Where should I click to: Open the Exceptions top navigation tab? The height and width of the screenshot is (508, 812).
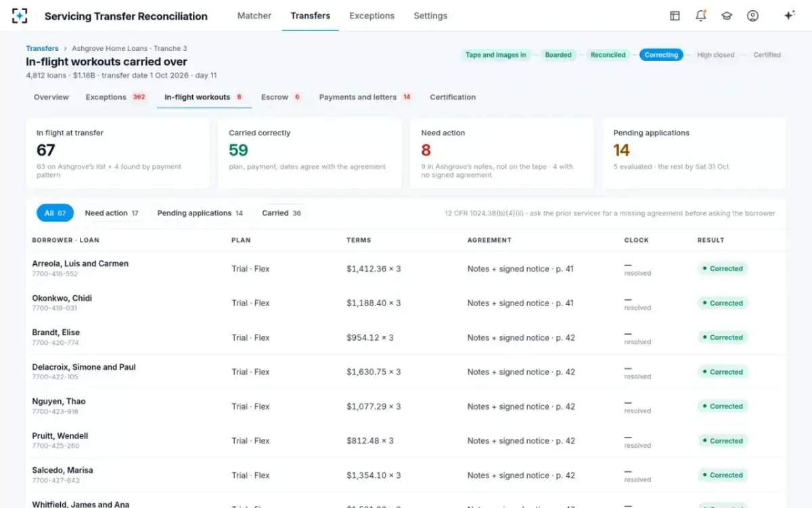(x=372, y=16)
